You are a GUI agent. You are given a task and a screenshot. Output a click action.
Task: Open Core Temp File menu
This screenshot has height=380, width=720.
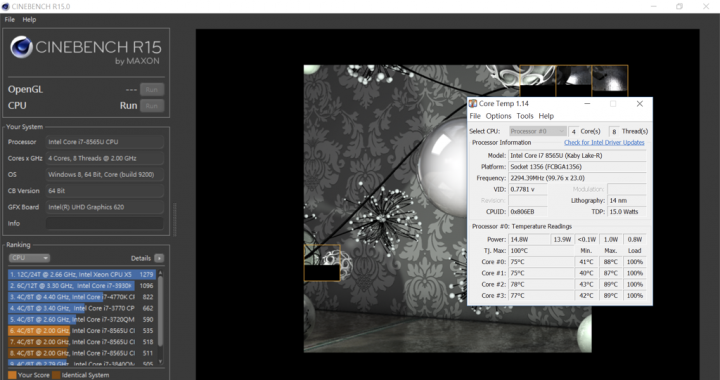(x=475, y=116)
